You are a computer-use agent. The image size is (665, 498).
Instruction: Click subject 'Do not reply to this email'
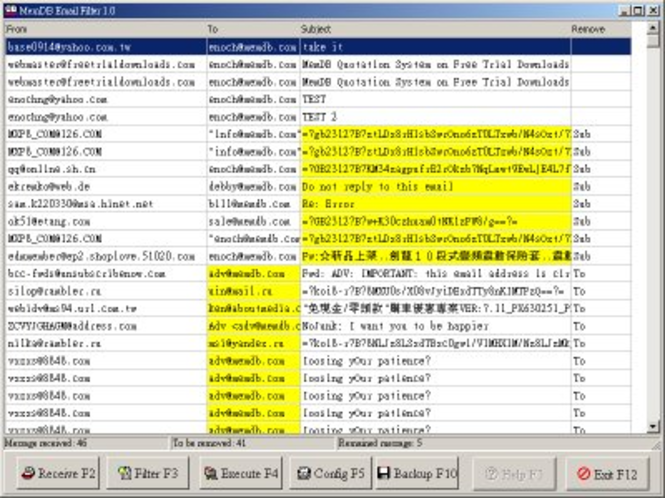[x=435, y=186]
